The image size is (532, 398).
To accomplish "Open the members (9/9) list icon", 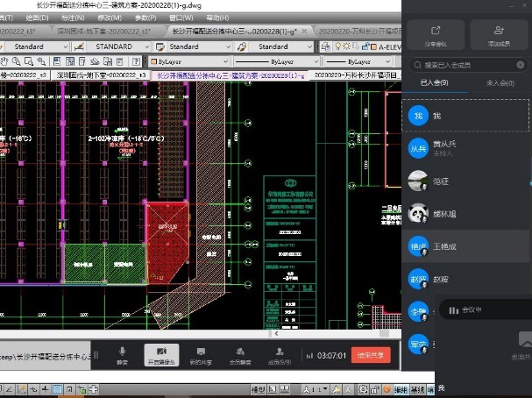I will click(278, 352).
